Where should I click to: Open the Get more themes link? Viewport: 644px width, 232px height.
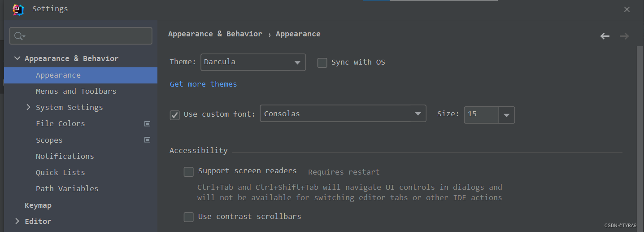(203, 84)
